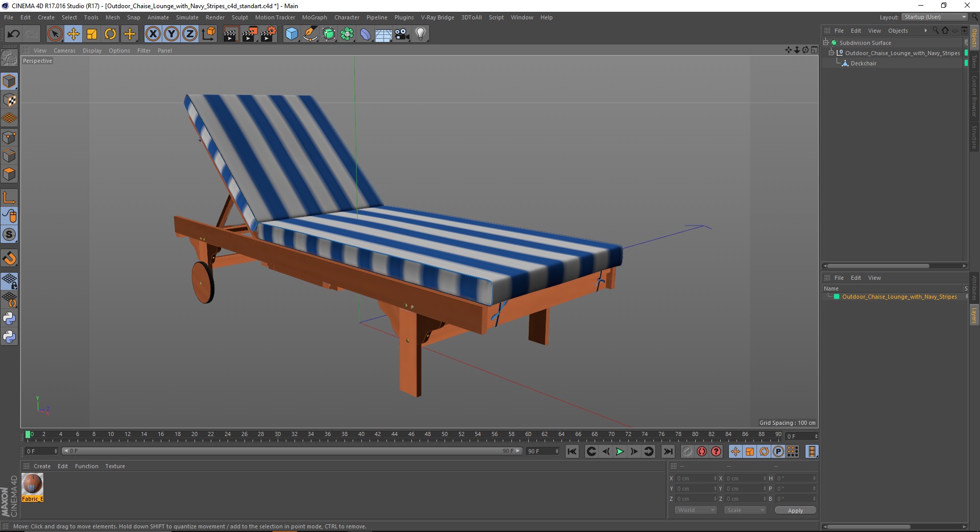This screenshot has height=532, width=980.
Task: Collapse Outdoor_Chaise_Lounge_with_Navy_Stripes null in Objects
Action: [831, 53]
